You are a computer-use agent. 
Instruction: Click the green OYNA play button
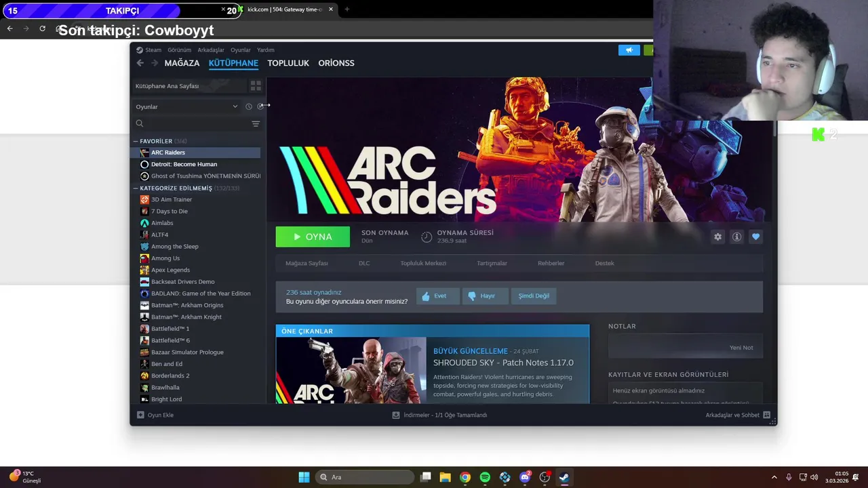click(x=313, y=237)
